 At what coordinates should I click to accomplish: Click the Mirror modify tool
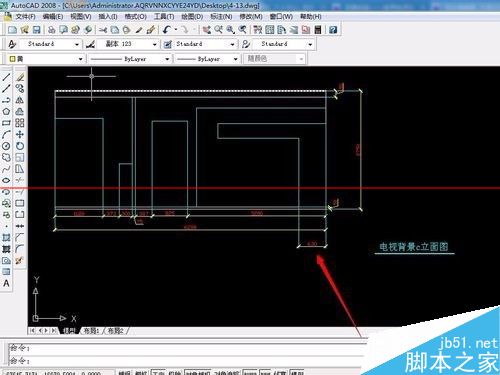point(20,100)
